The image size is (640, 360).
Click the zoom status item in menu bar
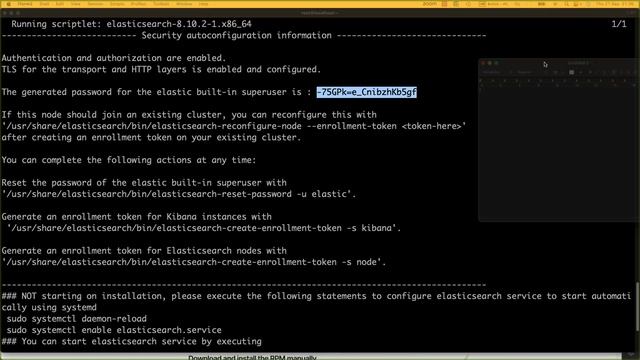click(429, 4)
